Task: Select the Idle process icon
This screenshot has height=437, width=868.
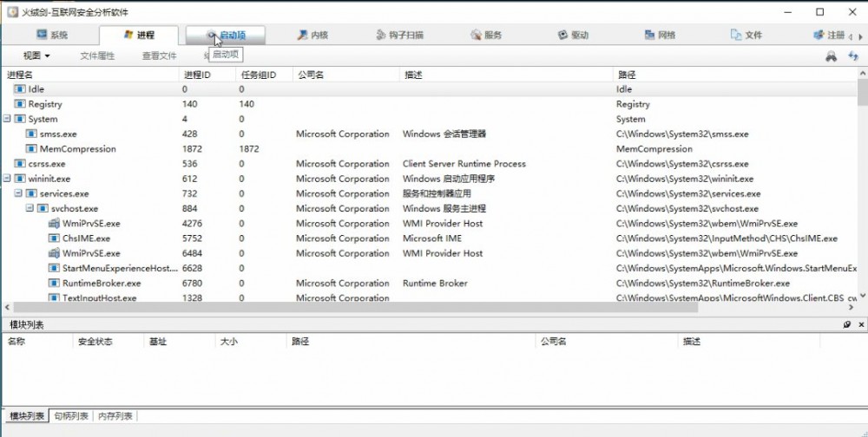Action: [x=20, y=89]
